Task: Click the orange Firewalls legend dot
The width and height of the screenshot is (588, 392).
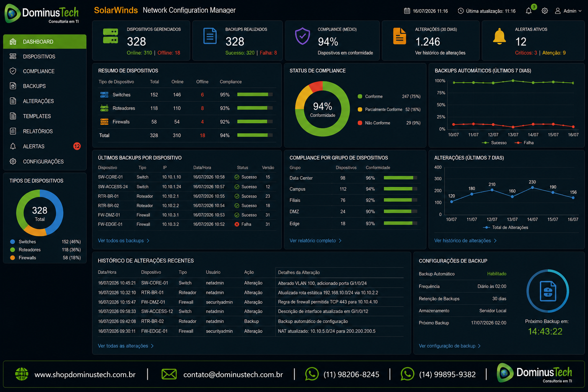Action: click(12, 258)
